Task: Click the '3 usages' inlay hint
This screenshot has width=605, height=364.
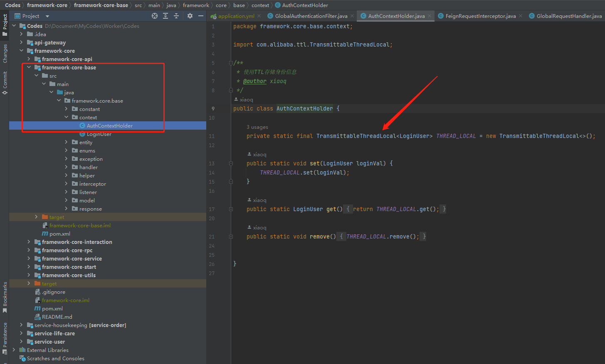Action: click(x=257, y=127)
